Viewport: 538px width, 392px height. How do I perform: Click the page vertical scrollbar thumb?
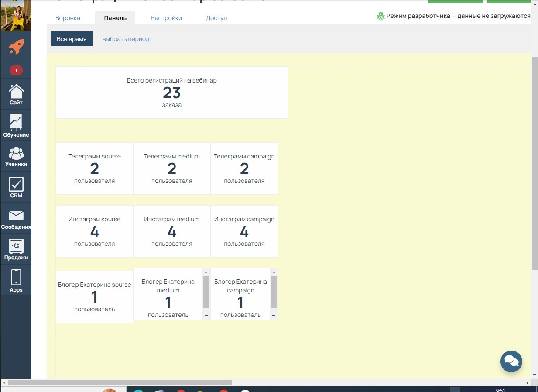[x=535, y=163]
